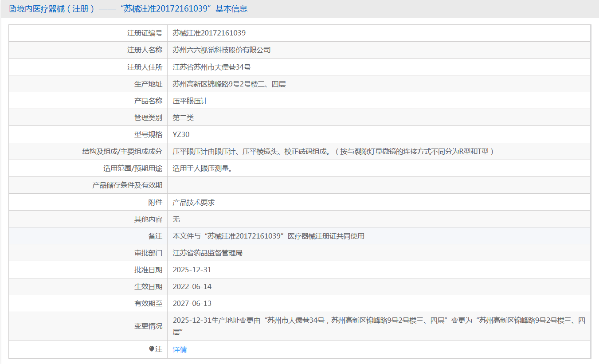Click registrant name 苏州六六视觉科技股份有限公司
The width and height of the screenshot is (599, 364).
(221, 50)
